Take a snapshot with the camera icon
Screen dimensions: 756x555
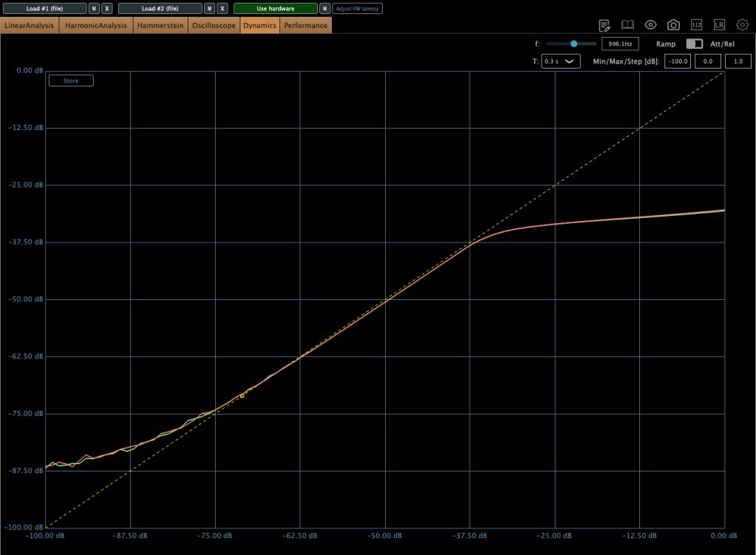673,25
